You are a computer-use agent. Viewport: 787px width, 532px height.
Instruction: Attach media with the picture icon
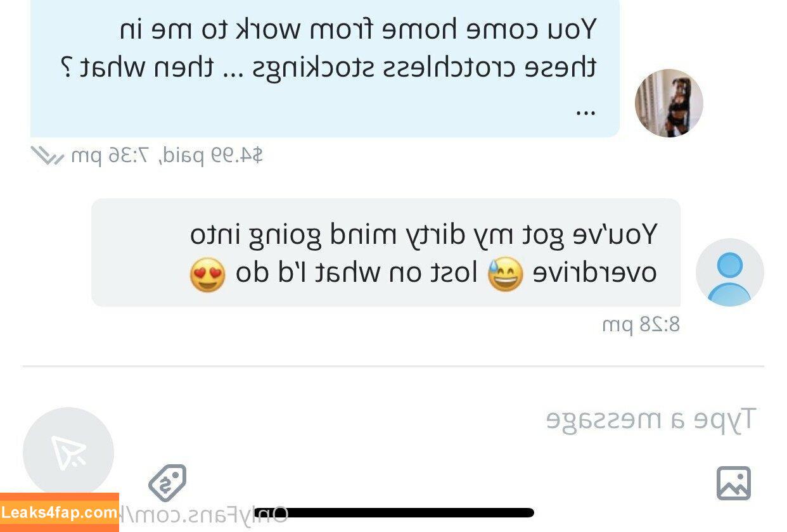tap(734, 483)
